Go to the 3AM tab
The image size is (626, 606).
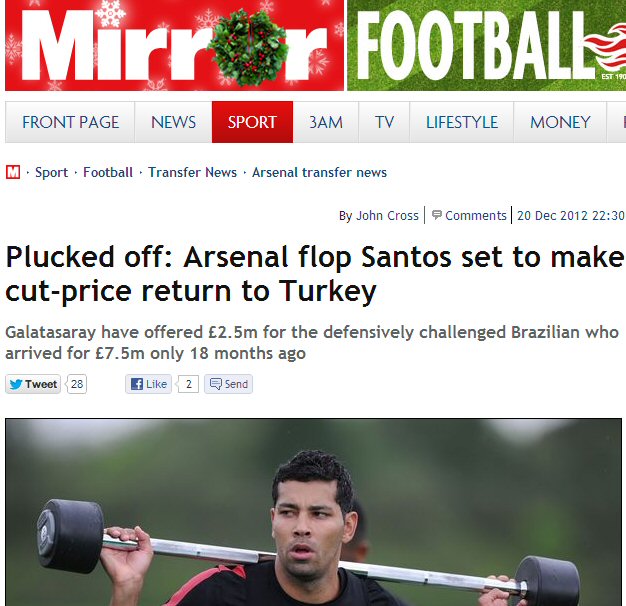(x=326, y=122)
